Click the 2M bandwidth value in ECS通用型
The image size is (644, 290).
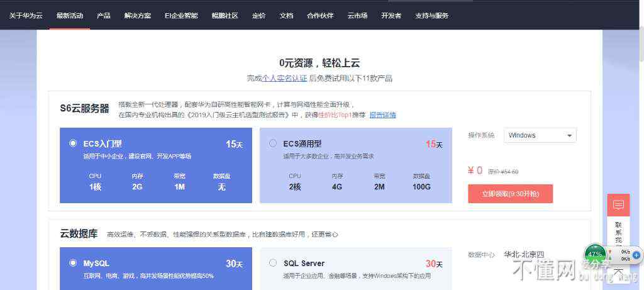379,187
